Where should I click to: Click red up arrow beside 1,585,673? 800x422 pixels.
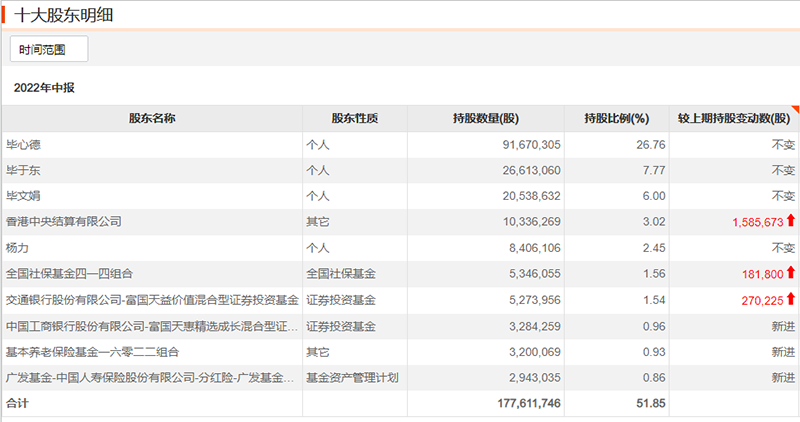point(790,220)
